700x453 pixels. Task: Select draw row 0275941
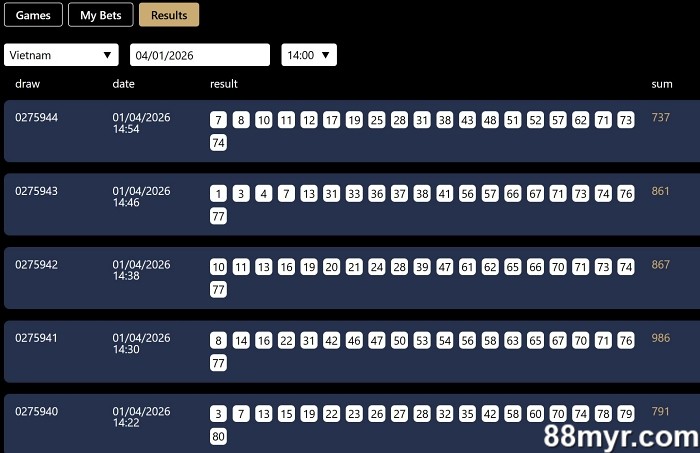[x=36, y=338]
